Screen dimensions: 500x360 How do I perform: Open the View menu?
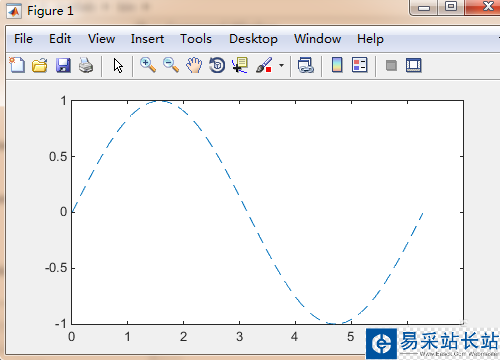101,39
